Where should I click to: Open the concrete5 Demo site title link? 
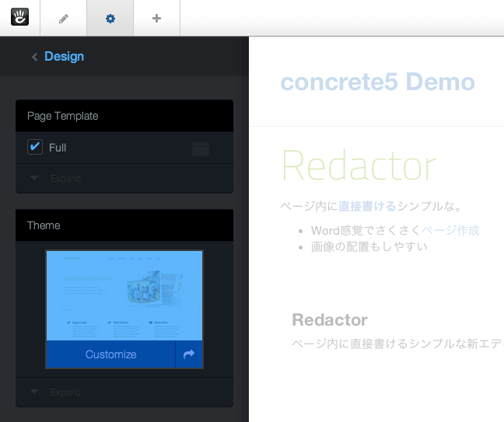377,82
